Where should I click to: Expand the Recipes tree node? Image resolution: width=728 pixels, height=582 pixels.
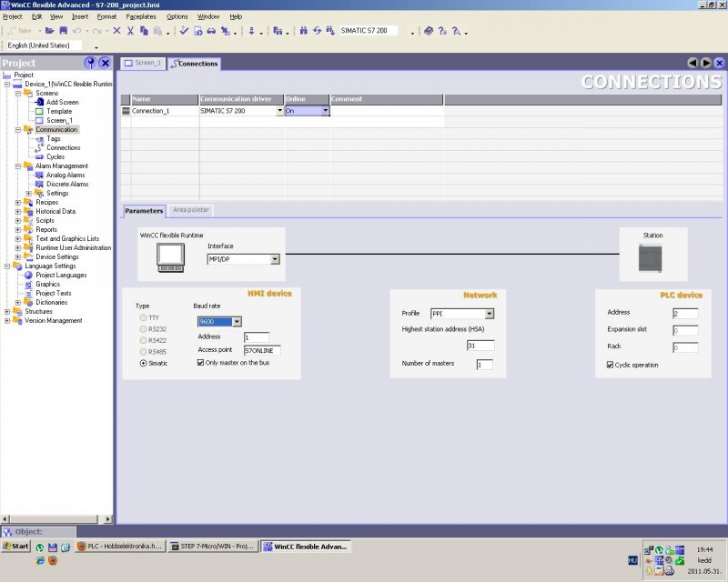[18, 203]
